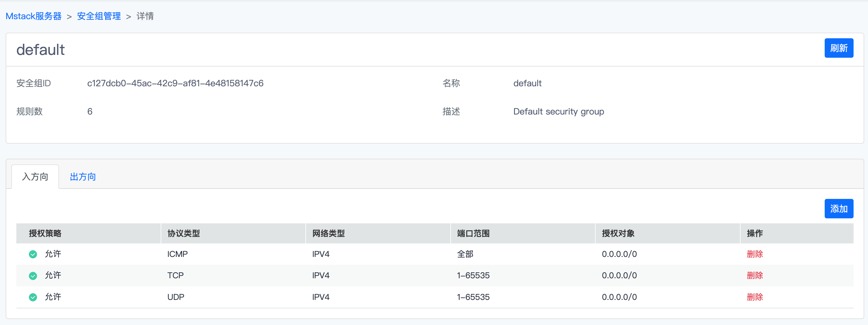Click the security group ID c127dcb0 value

pos(175,83)
